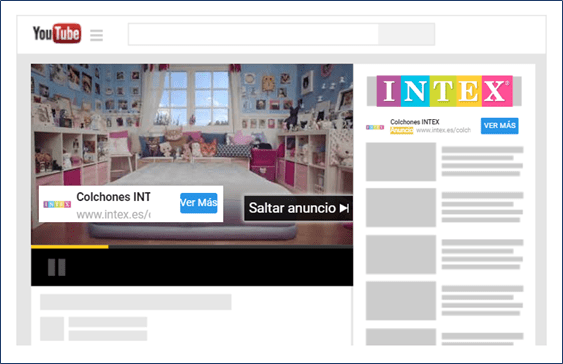Screen dimensions: 563x364
Task: Click the YouTube logo
Action: (57, 33)
